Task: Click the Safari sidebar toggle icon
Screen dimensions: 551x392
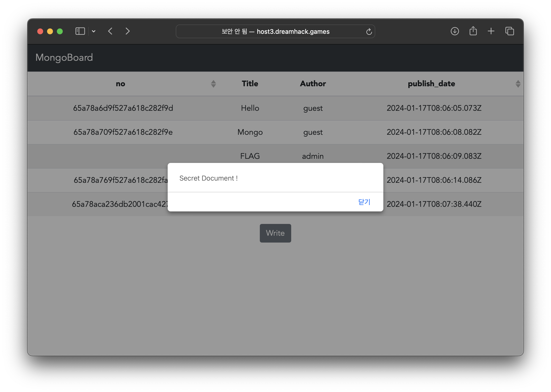Action: [80, 31]
